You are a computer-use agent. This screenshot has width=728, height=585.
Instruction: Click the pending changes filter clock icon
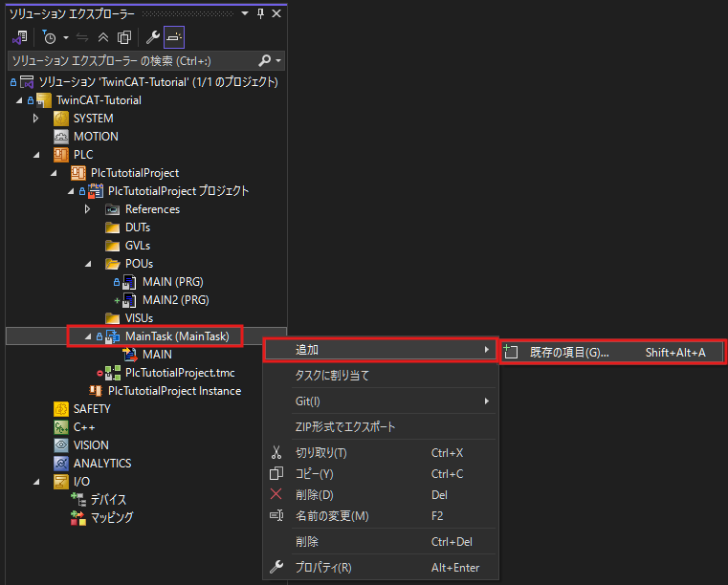(x=49, y=37)
